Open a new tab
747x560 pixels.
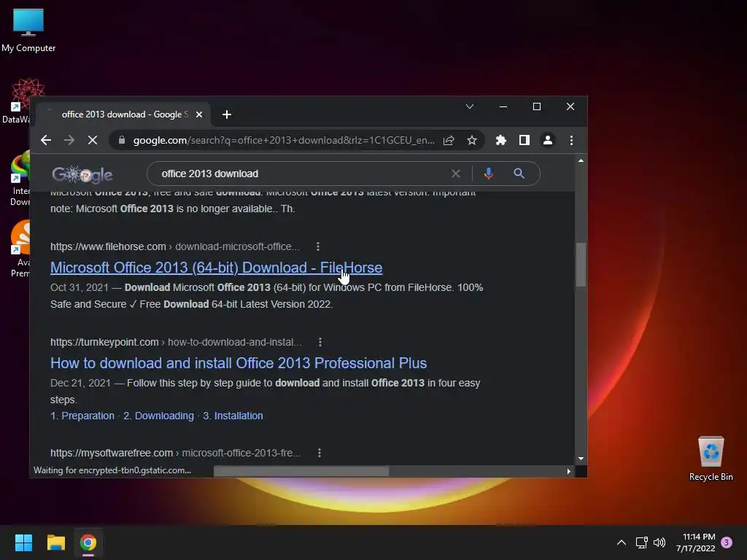(227, 114)
